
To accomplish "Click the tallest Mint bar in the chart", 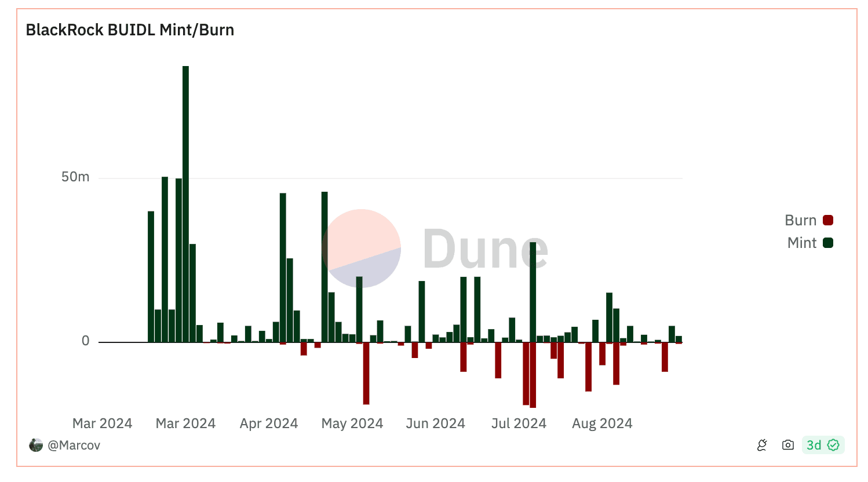I will 185,204.
